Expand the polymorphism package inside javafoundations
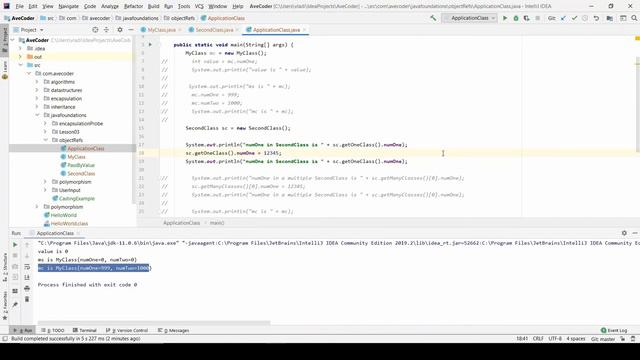 coord(45,182)
